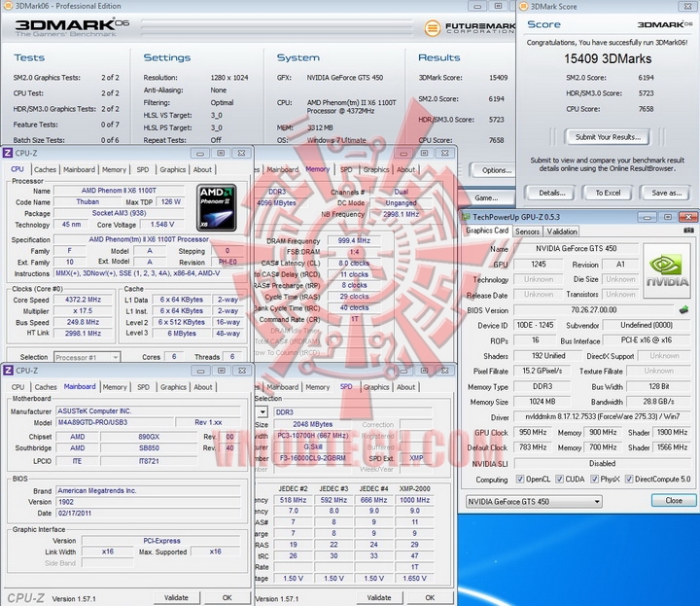Click Validate in the CPU-Z SPD window
Image resolution: width=700 pixels, height=606 pixels.
(379, 597)
